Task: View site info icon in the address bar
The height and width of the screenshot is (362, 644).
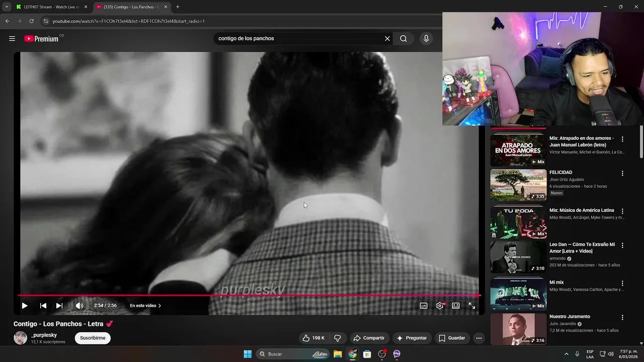Action: (46, 21)
